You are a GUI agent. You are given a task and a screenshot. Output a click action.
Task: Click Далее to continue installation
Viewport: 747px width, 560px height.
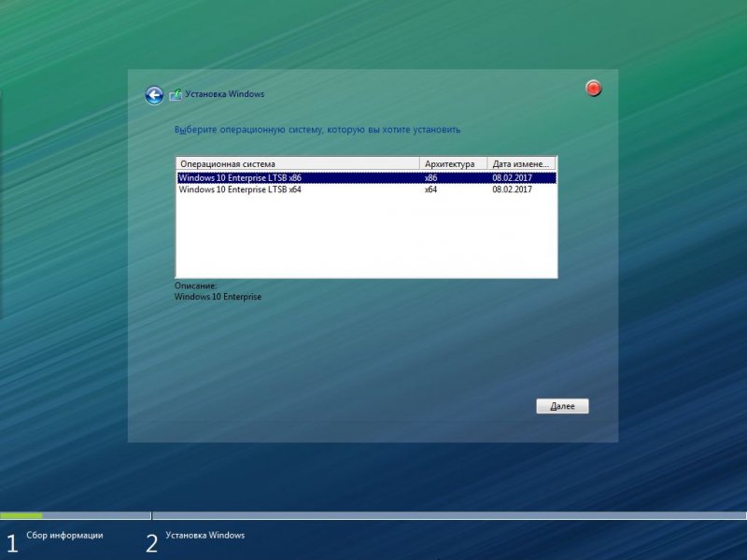(562, 406)
